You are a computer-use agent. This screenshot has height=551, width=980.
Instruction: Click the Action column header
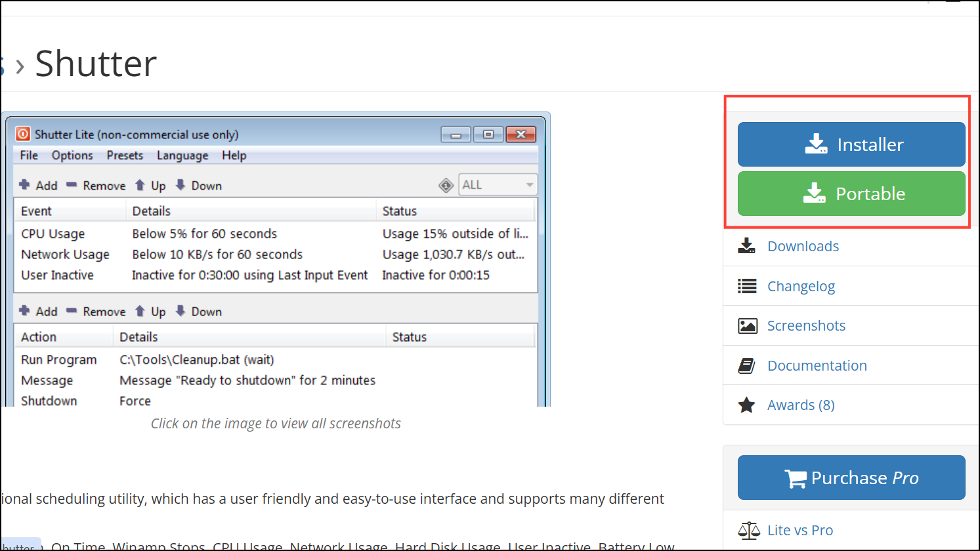tap(64, 337)
